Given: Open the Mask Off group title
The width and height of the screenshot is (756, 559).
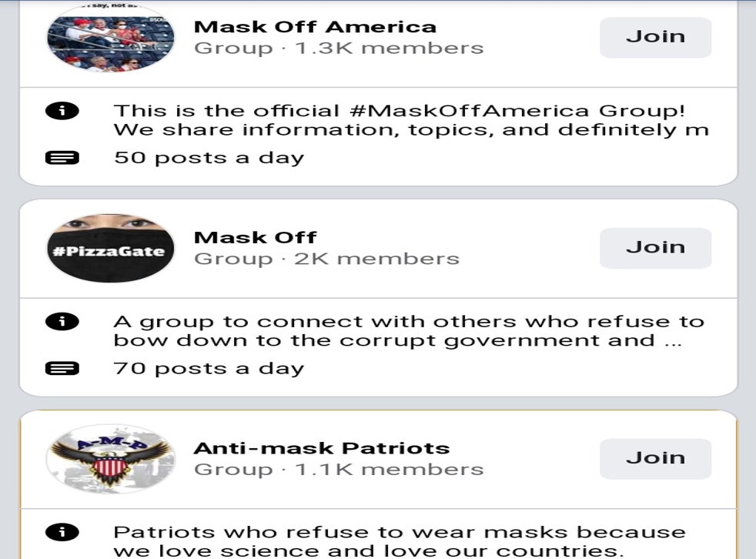Looking at the screenshot, I should click(x=255, y=237).
